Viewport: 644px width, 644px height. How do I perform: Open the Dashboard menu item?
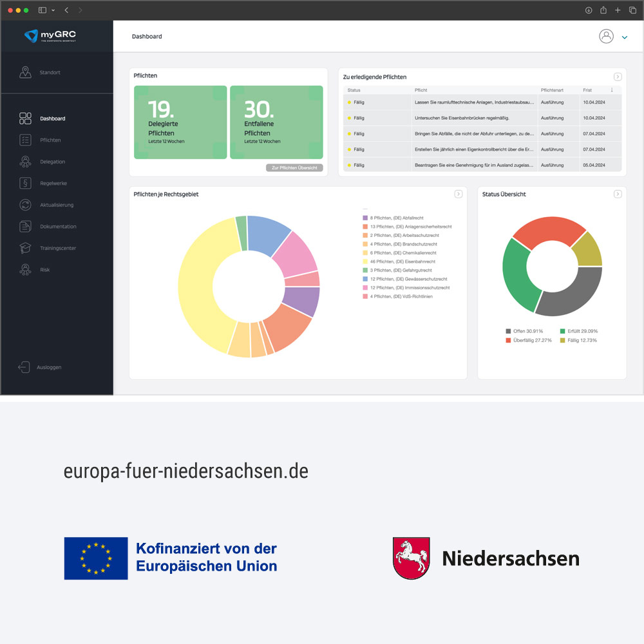(52, 118)
